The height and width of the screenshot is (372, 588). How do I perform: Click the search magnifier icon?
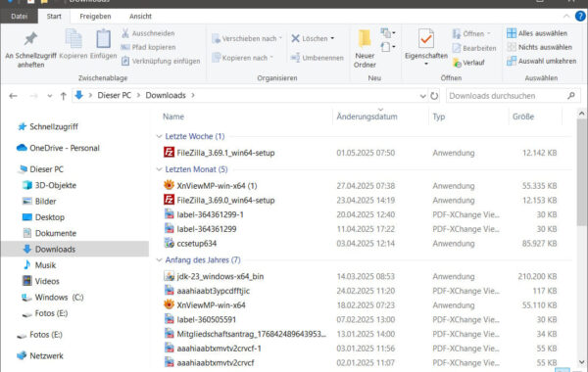pyautogui.click(x=570, y=96)
